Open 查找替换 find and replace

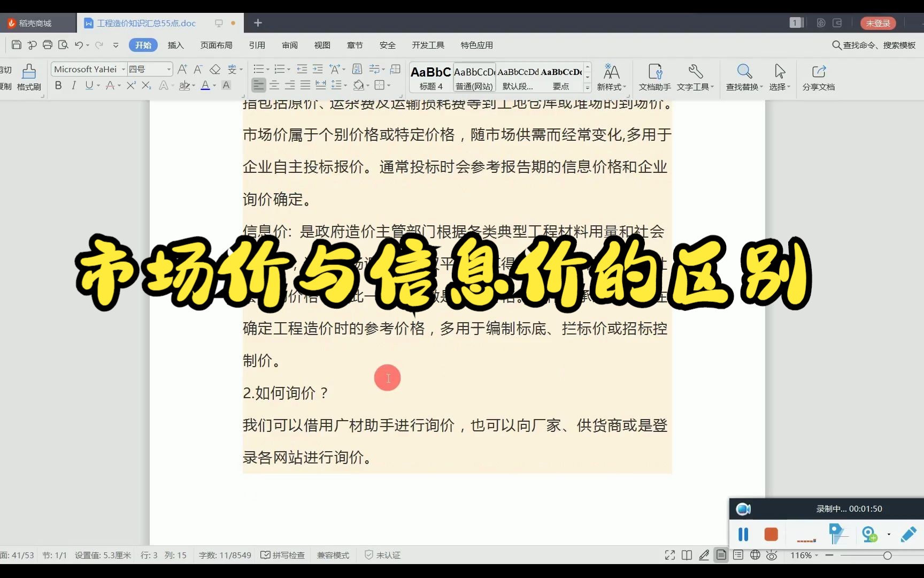[744, 78]
